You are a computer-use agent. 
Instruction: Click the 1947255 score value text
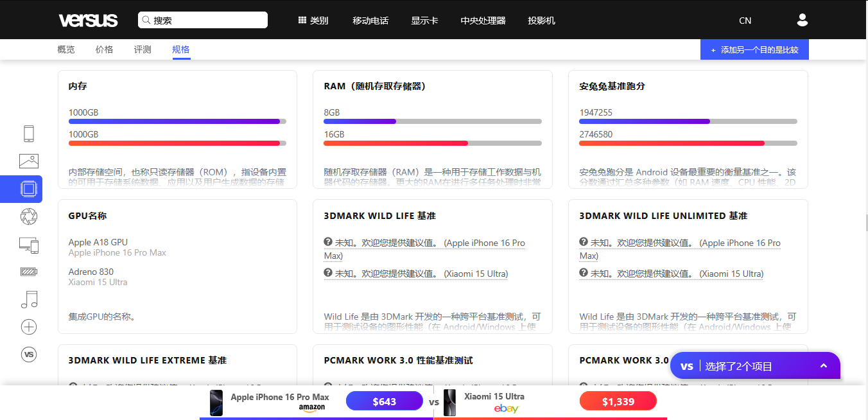(x=596, y=112)
